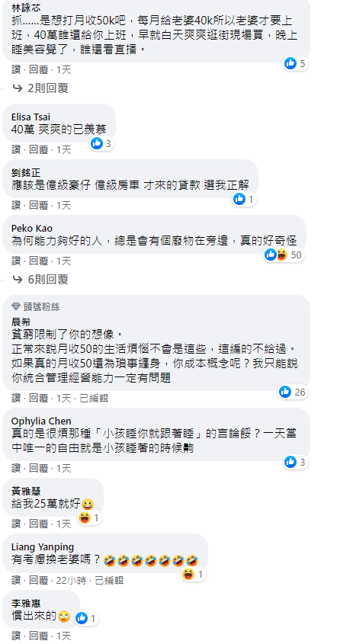The height and width of the screenshot is (644, 340).
Task: Expand the 2則回覆 replies thread
Action: click(40, 88)
